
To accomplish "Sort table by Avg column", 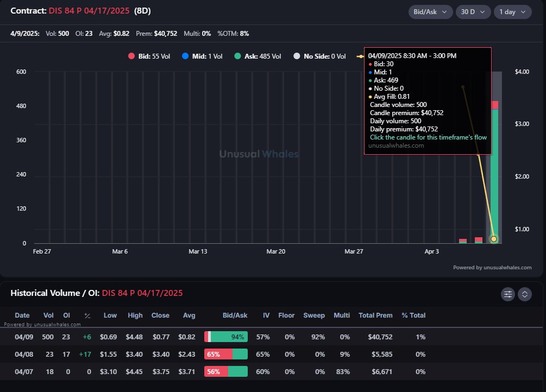I will [x=189, y=315].
